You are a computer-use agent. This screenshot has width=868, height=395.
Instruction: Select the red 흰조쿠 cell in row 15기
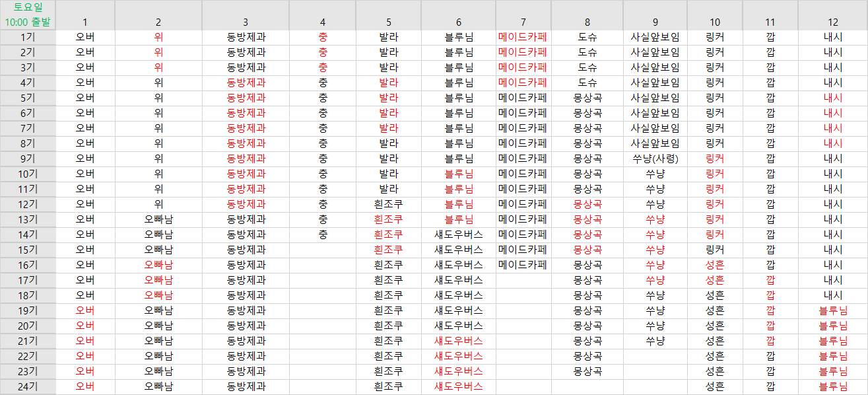pyautogui.click(x=389, y=250)
